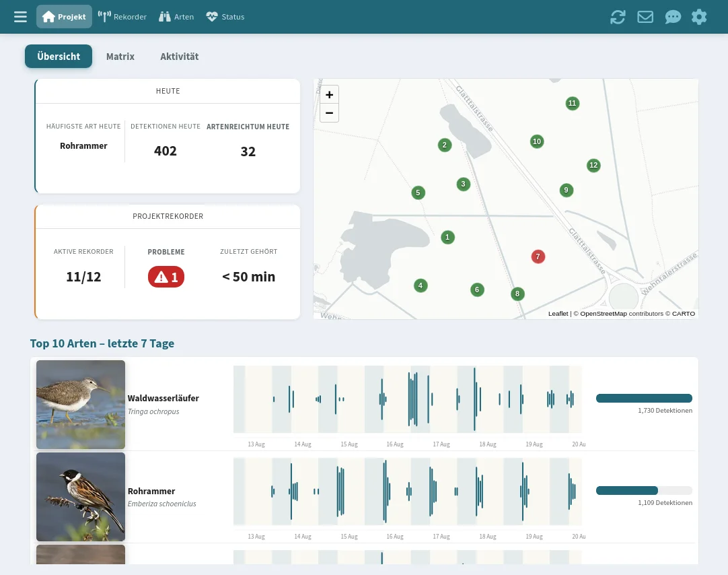
Task: Click the '< 50 min' Zuletzt gehört value
Action: tap(249, 277)
